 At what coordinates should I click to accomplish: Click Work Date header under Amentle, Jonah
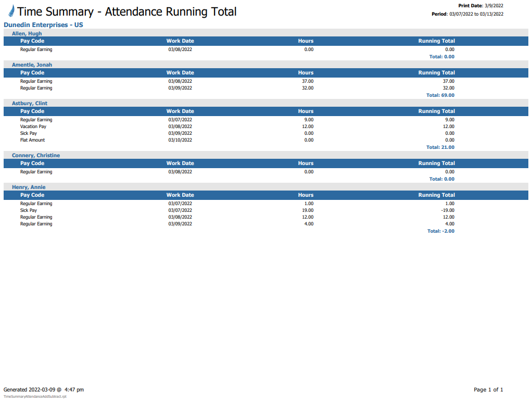(180, 73)
